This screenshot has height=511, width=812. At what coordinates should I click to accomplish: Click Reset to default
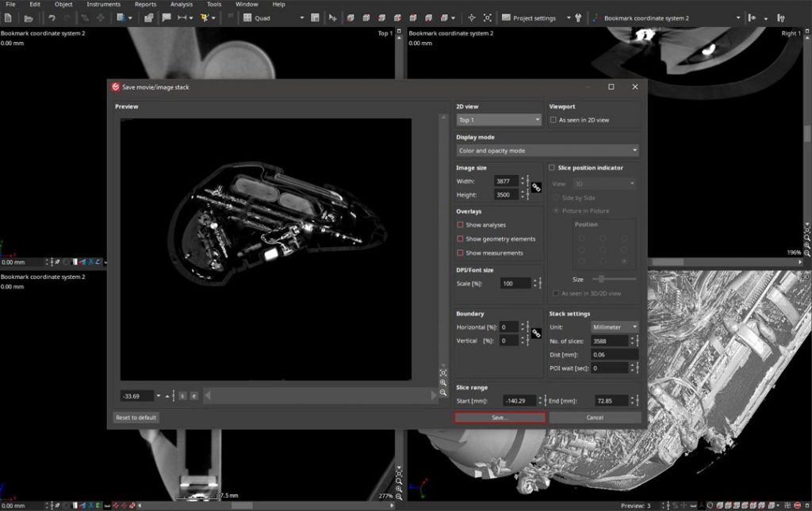(x=136, y=418)
